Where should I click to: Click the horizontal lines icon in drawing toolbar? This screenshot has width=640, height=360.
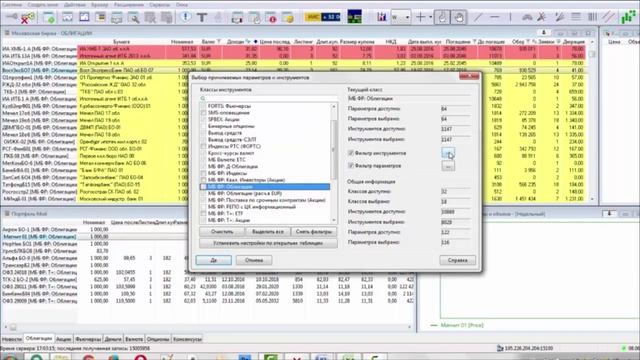tap(576, 17)
